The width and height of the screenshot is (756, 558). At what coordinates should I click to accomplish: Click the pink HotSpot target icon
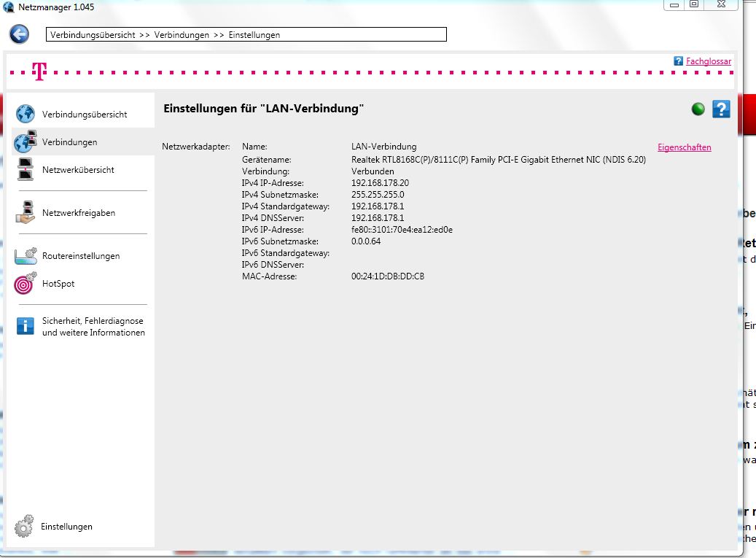[x=25, y=284]
